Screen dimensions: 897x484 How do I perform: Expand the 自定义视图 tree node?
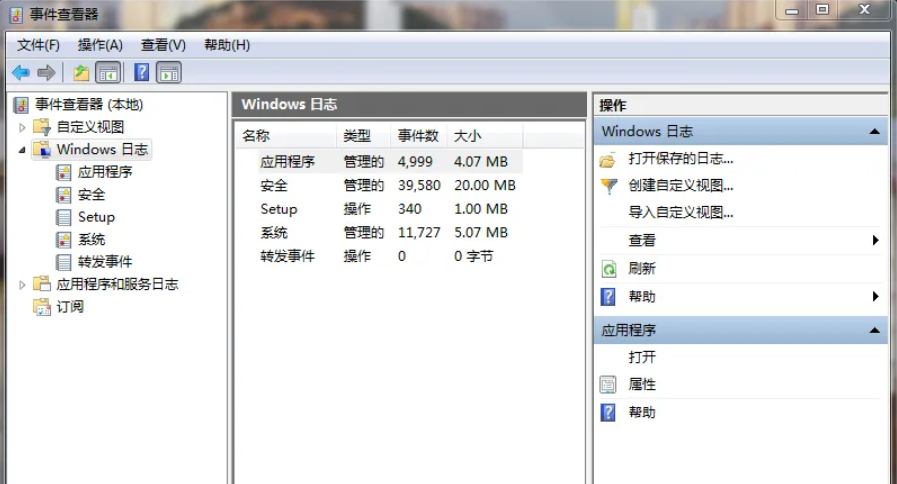point(22,127)
